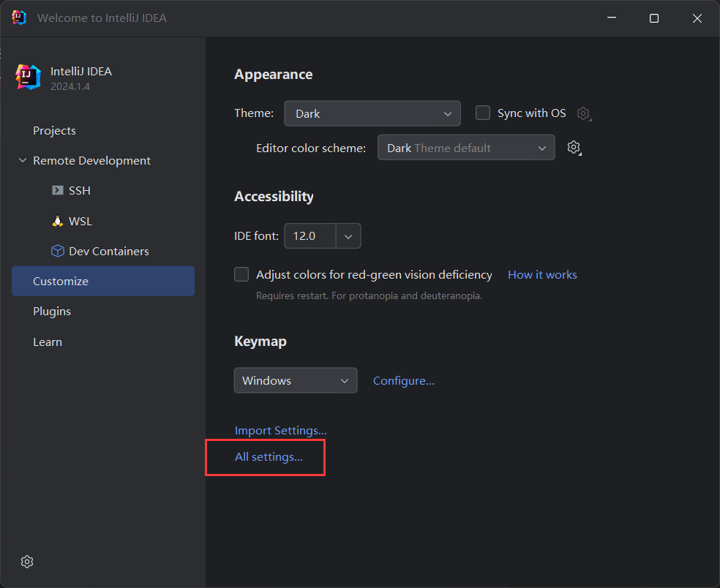Collapse the Remote Development tree chevron
Screen dimensions: 720x588
(x=23, y=161)
